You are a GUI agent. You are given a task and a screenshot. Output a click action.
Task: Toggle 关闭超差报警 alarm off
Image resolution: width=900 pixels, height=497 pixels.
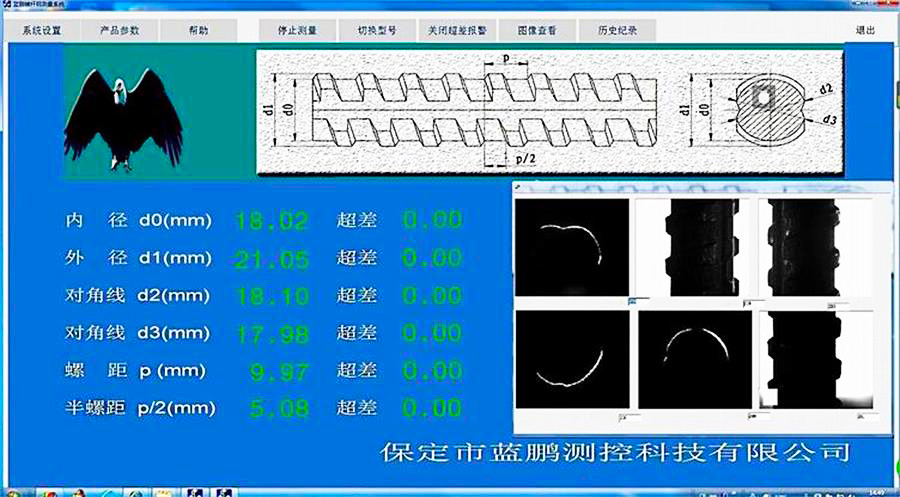coord(455,30)
